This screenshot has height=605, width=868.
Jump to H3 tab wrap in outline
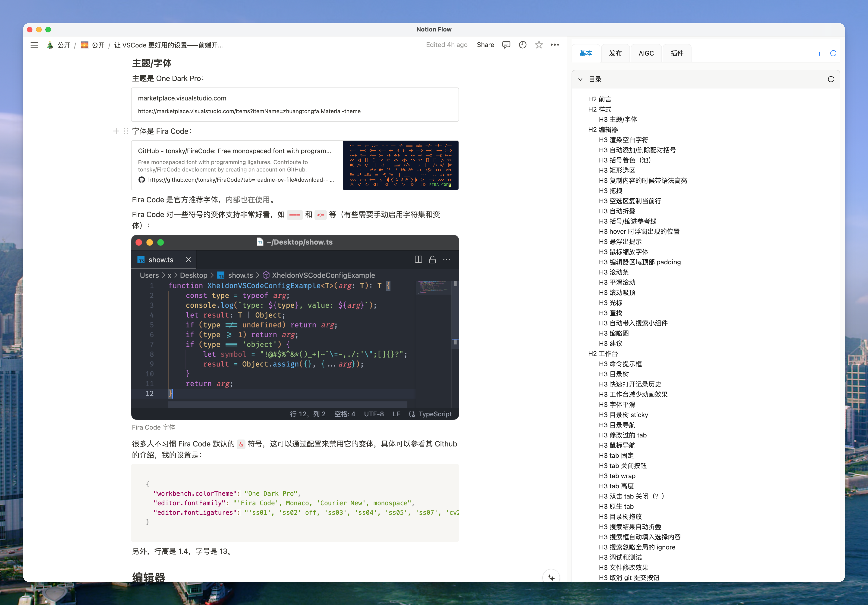(617, 476)
